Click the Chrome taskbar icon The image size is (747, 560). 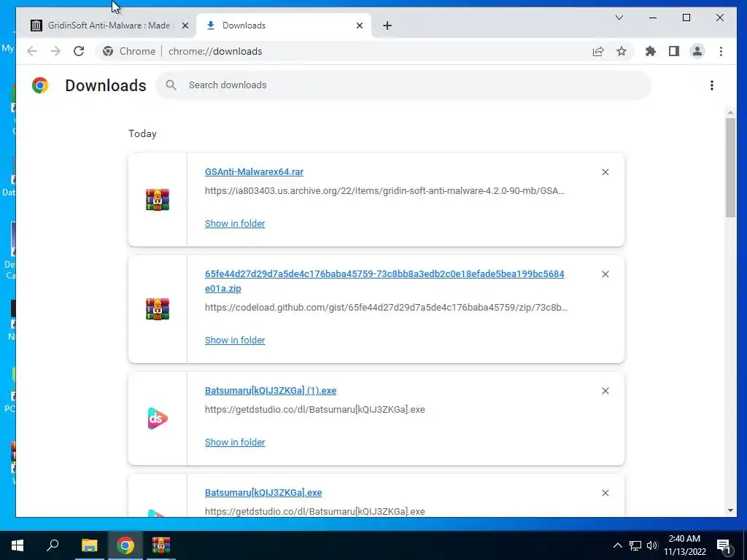(x=125, y=545)
